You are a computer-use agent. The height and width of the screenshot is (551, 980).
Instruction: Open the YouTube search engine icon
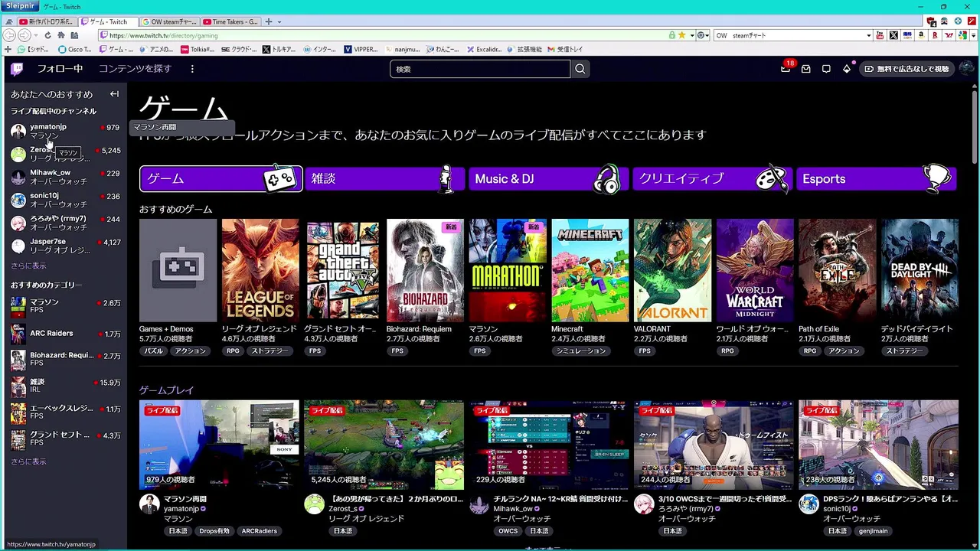coord(880,35)
